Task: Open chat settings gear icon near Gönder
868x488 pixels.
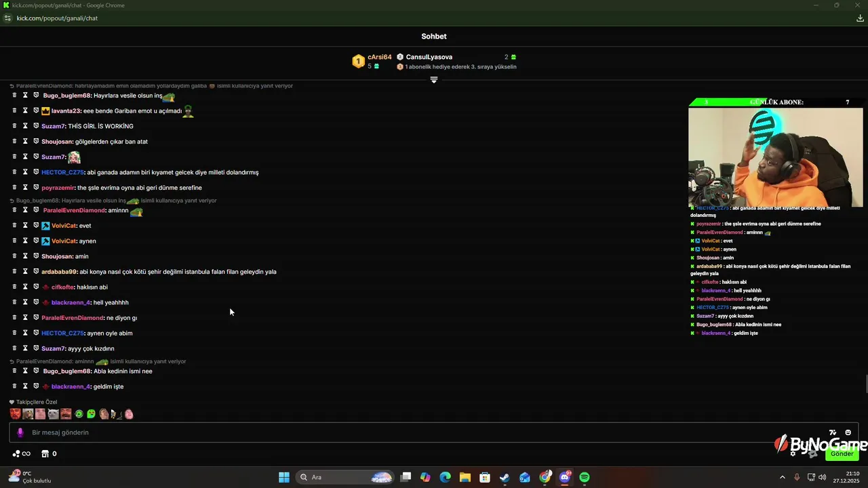Action: point(793,453)
